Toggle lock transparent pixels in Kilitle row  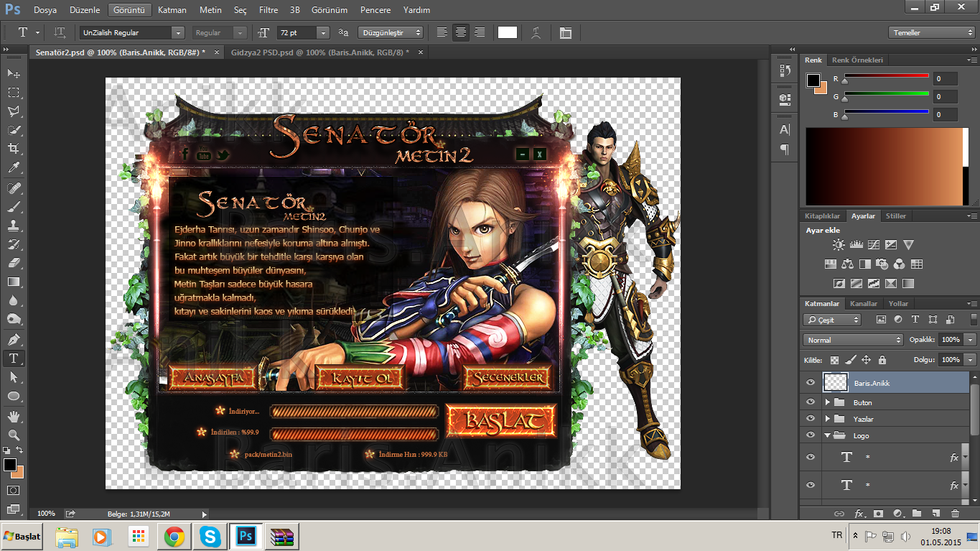coord(834,360)
